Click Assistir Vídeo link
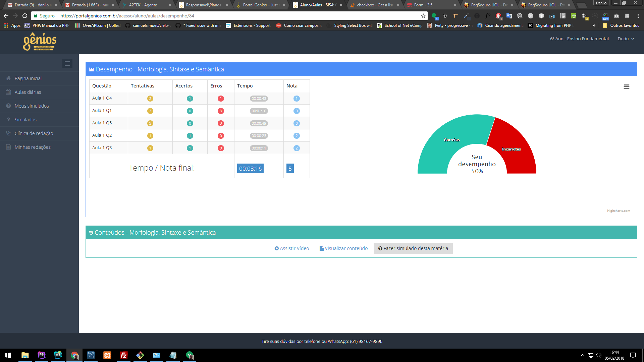Image resolution: width=644 pixels, height=362 pixels. 292,248
